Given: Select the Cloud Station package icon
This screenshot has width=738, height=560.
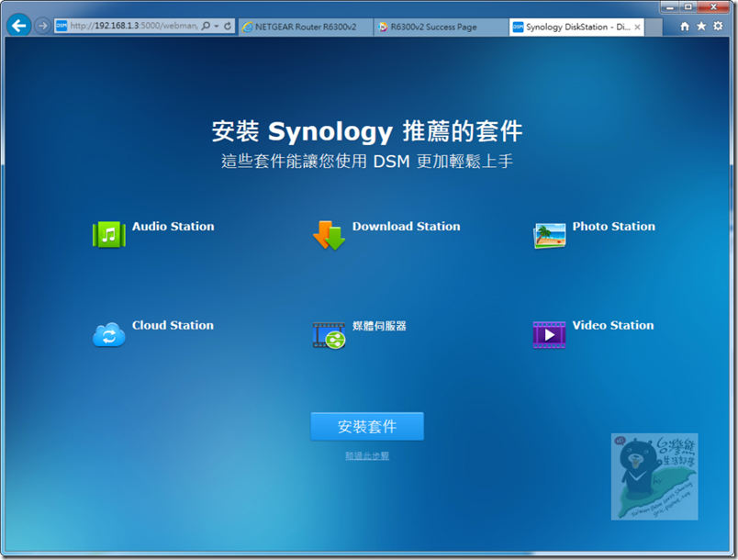Looking at the screenshot, I should tap(108, 334).
